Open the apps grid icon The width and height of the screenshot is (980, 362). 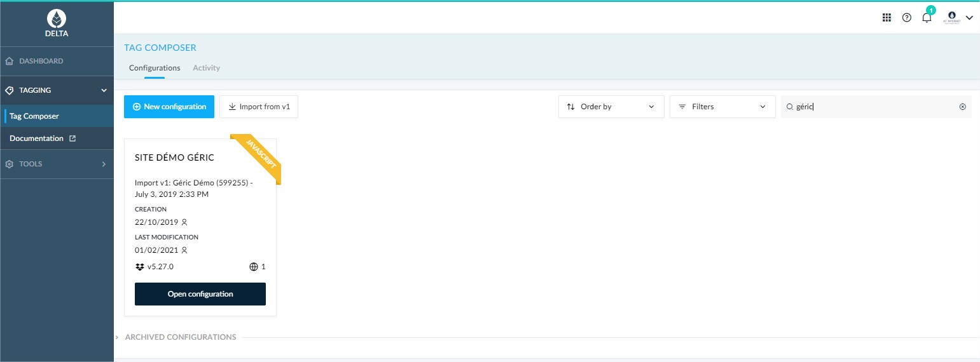click(x=887, y=18)
